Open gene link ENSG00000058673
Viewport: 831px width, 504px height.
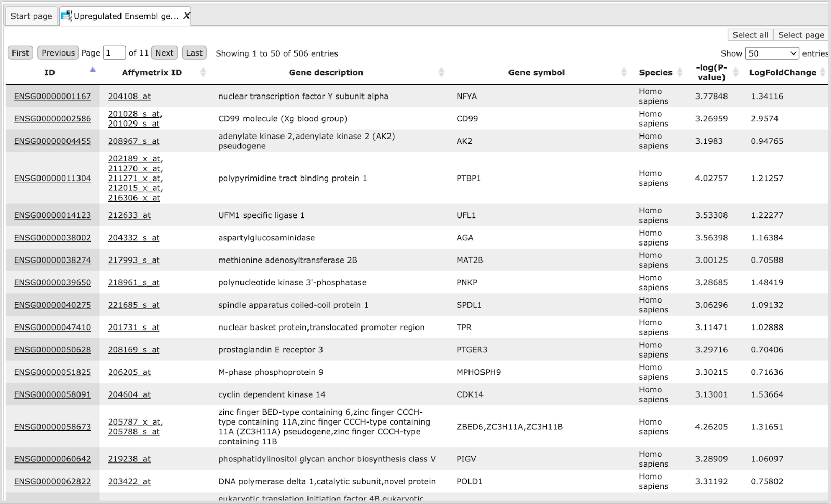52,427
